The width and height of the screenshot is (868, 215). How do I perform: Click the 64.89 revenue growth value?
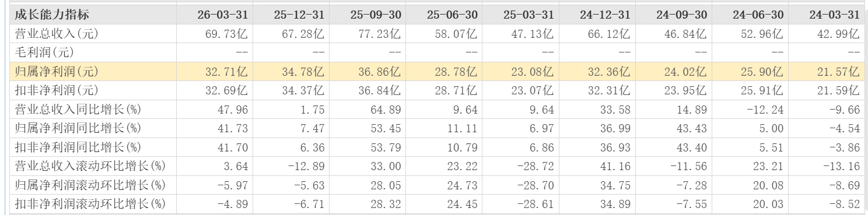point(386,110)
